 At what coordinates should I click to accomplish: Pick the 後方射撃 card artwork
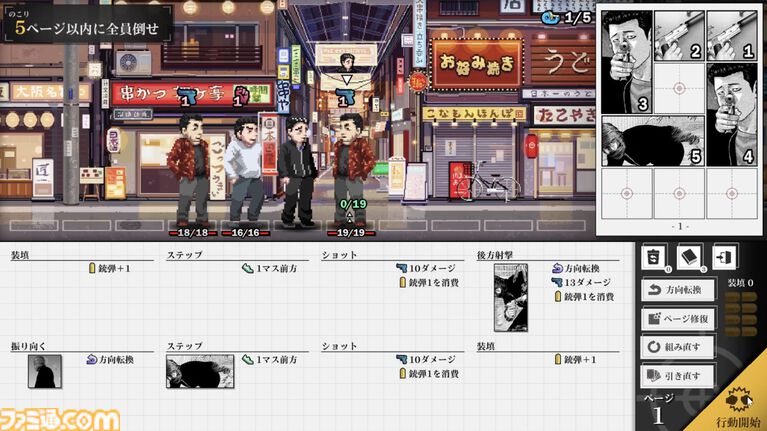click(x=511, y=298)
